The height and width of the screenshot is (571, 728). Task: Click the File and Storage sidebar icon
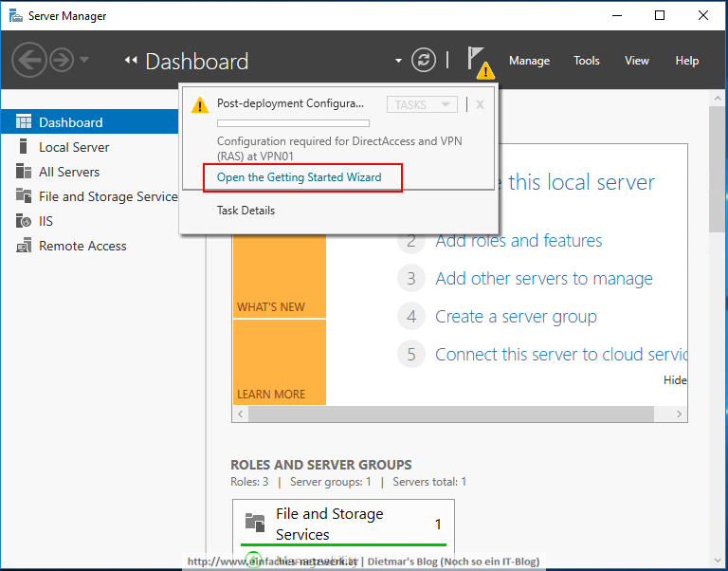pyautogui.click(x=23, y=195)
